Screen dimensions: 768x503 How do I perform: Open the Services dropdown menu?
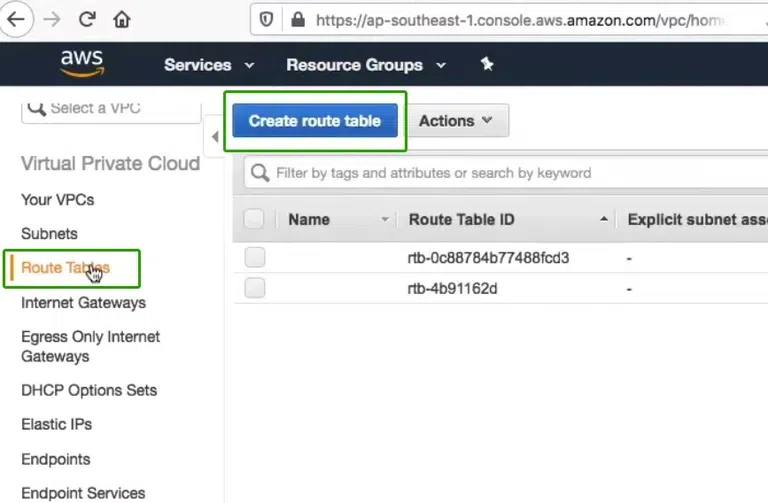click(x=208, y=65)
